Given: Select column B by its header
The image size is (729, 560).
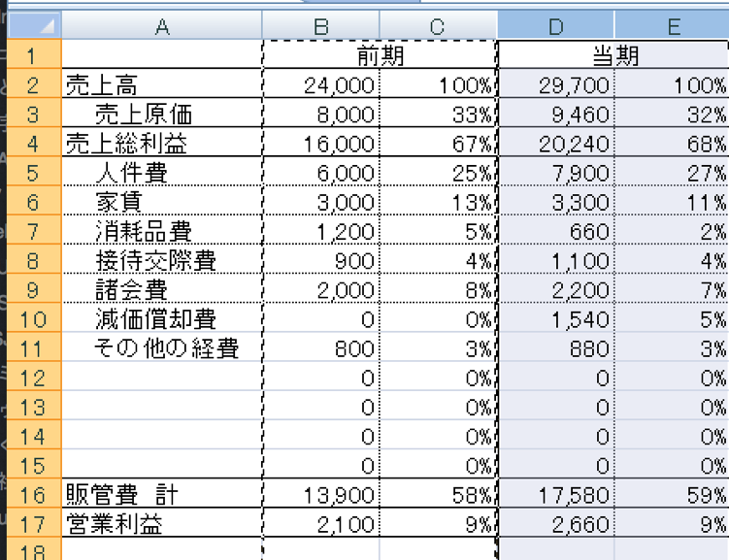Looking at the screenshot, I should (321, 26).
